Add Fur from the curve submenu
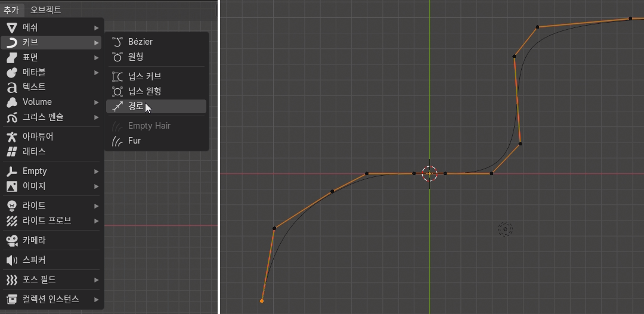Image resolution: width=644 pixels, height=314 pixels. (156, 141)
